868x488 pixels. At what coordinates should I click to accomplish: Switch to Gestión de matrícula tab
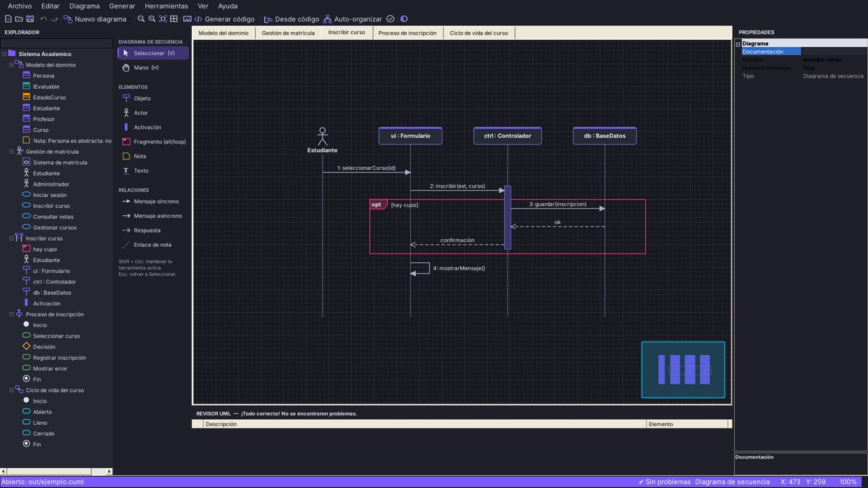pyautogui.click(x=288, y=33)
